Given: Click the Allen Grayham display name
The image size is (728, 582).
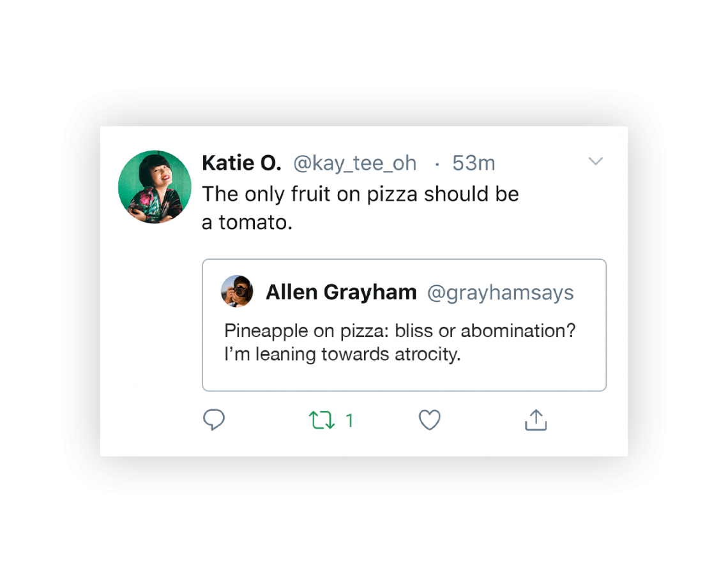Looking at the screenshot, I should [x=341, y=292].
